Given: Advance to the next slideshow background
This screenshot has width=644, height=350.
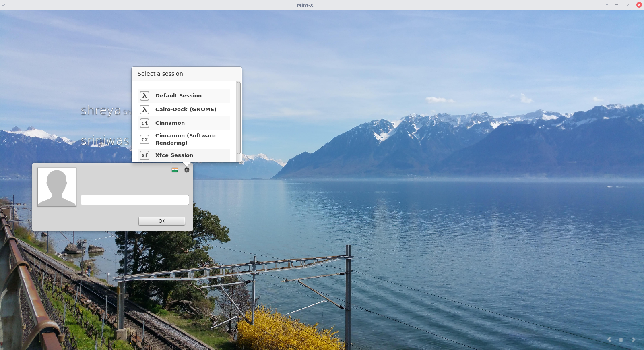Looking at the screenshot, I should (634, 340).
